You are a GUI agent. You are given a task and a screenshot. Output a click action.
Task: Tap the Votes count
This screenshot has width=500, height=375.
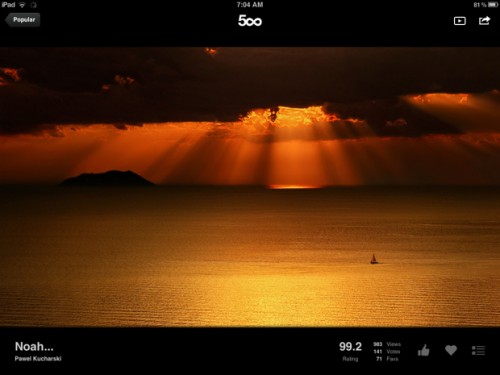[x=387, y=351]
